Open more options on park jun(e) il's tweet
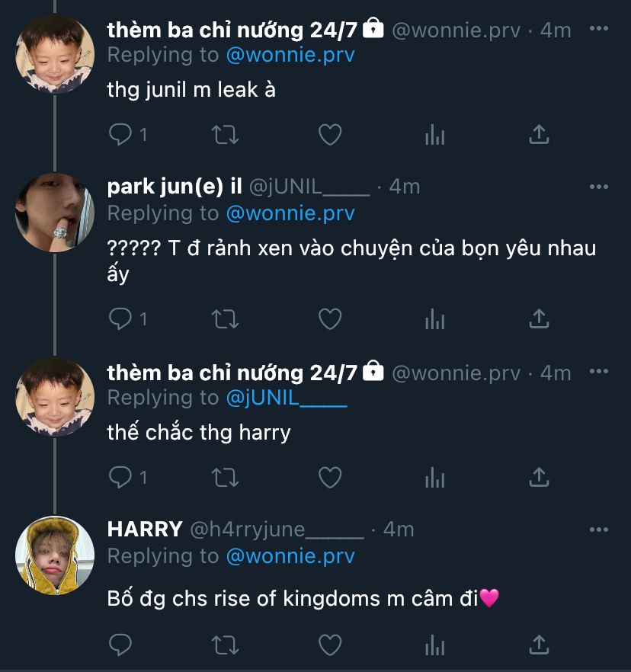Image resolution: width=631 pixels, height=672 pixels. (x=599, y=186)
